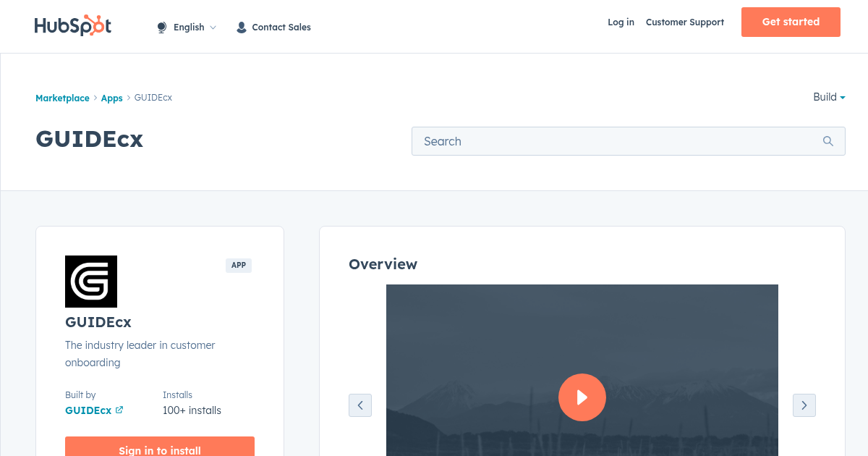Go to Marketplace breadcrumb

(62, 98)
